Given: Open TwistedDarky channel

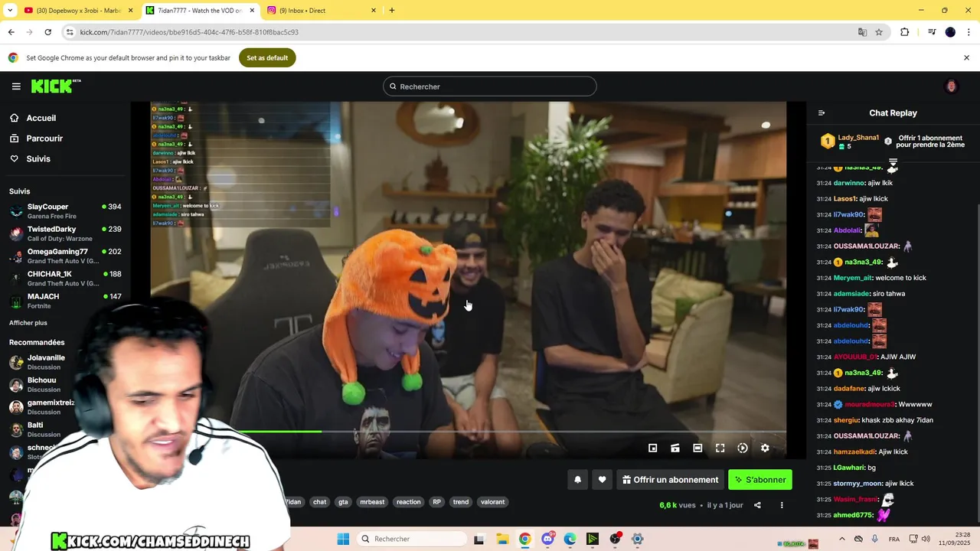Looking at the screenshot, I should 65,233.
